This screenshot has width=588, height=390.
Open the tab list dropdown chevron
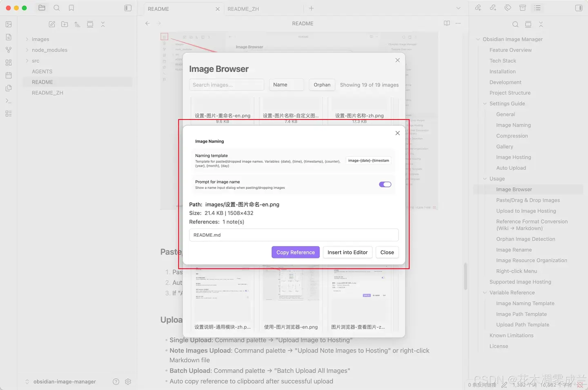[458, 8]
